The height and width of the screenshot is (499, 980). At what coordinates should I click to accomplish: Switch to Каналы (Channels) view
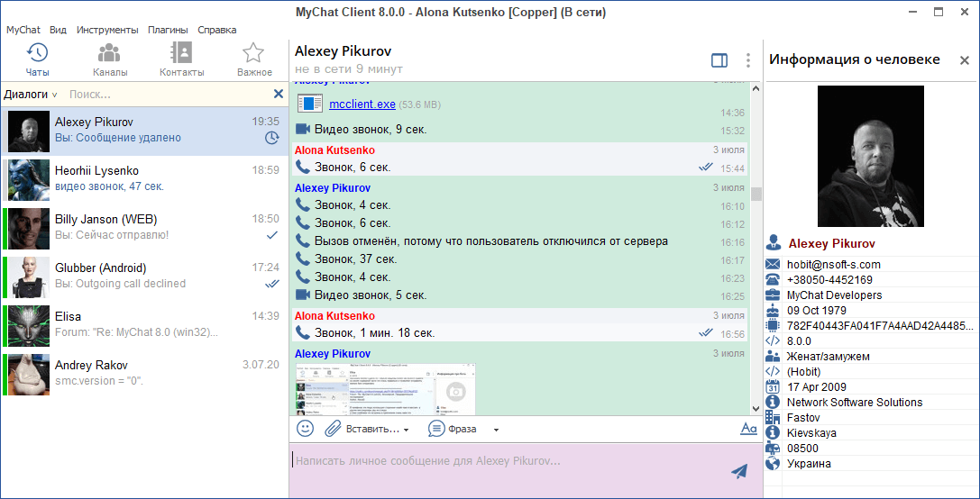coord(109,59)
